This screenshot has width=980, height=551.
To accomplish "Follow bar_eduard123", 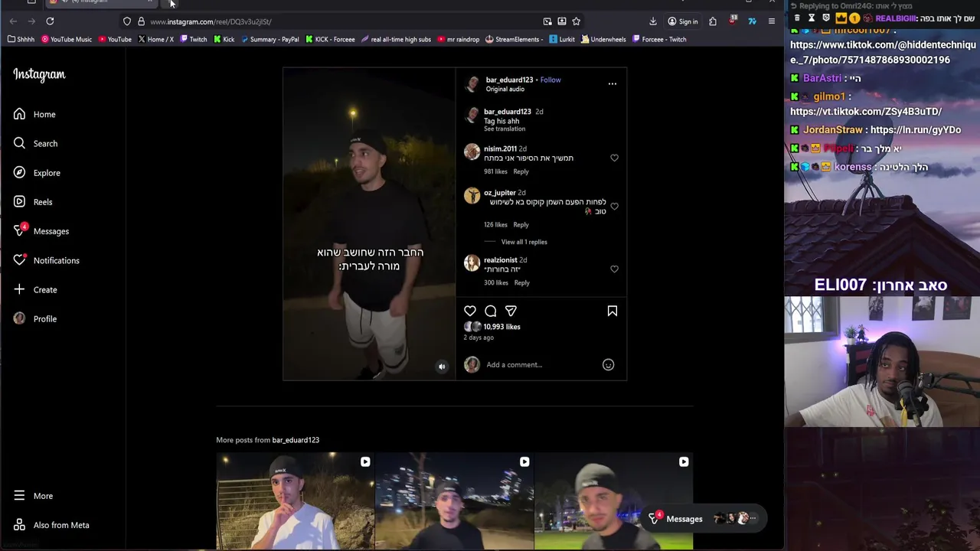I will [550, 80].
